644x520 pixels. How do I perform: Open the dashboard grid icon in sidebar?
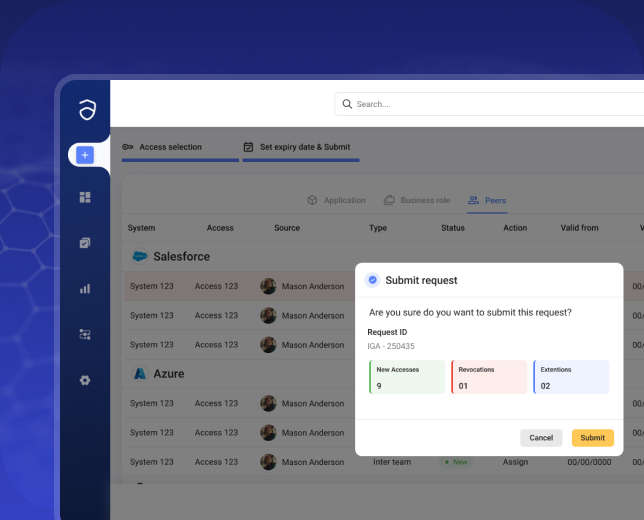tap(85, 198)
